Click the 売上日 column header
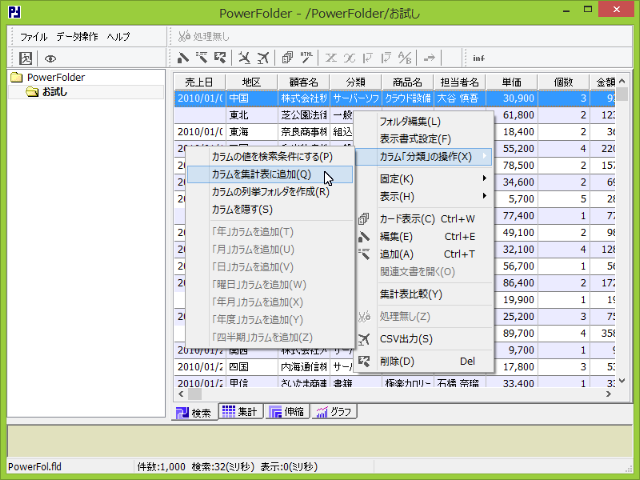The image size is (640, 480). click(200, 82)
